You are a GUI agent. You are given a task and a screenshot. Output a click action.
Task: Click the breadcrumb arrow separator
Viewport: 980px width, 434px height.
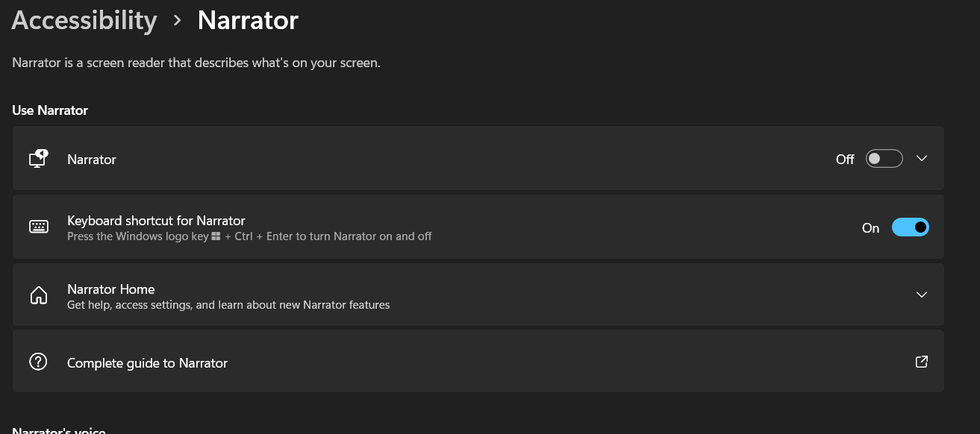[177, 21]
